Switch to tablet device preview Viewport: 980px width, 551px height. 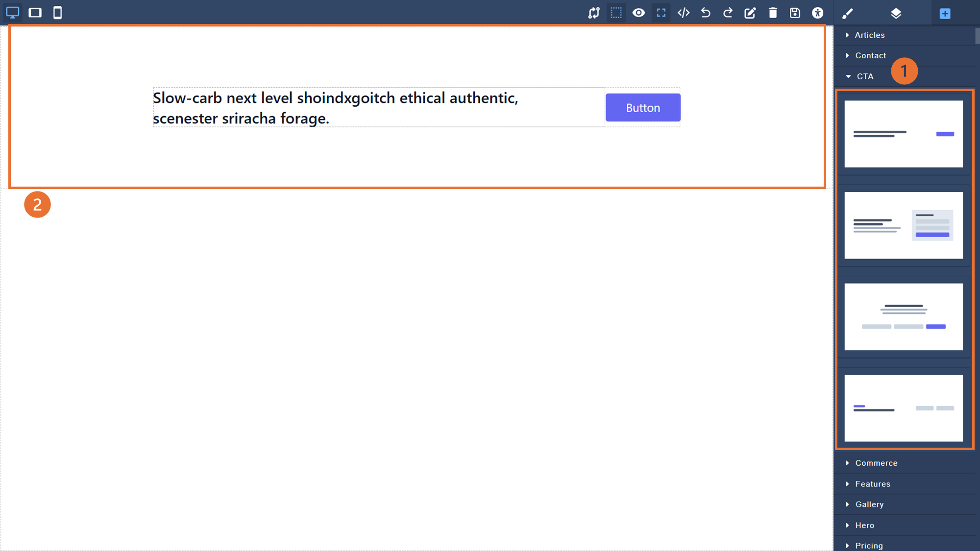[x=35, y=13]
